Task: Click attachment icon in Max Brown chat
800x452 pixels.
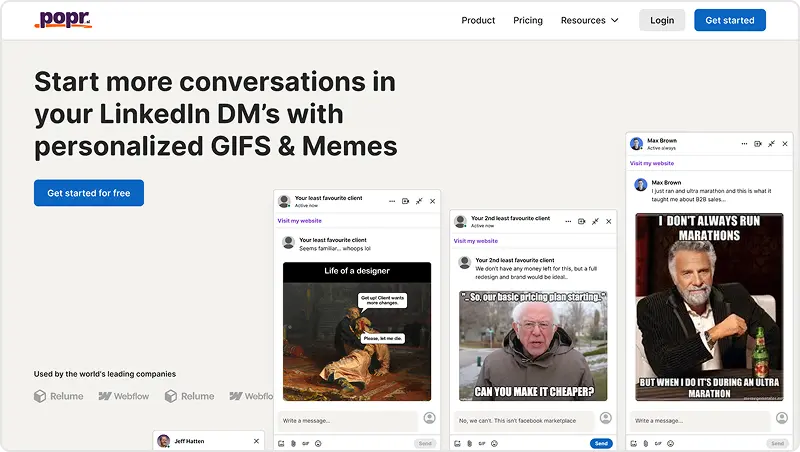Action: 645,443
